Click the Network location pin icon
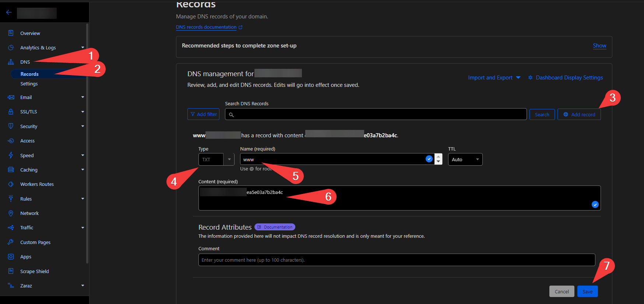This screenshot has width=644, height=304. click(11, 213)
